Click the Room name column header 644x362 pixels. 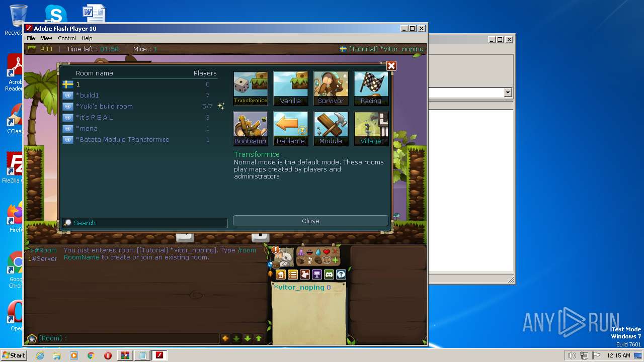(x=94, y=73)
